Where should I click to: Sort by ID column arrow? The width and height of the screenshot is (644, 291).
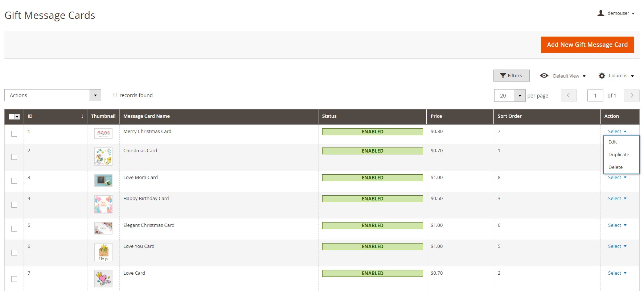click(x=82, y=116)
